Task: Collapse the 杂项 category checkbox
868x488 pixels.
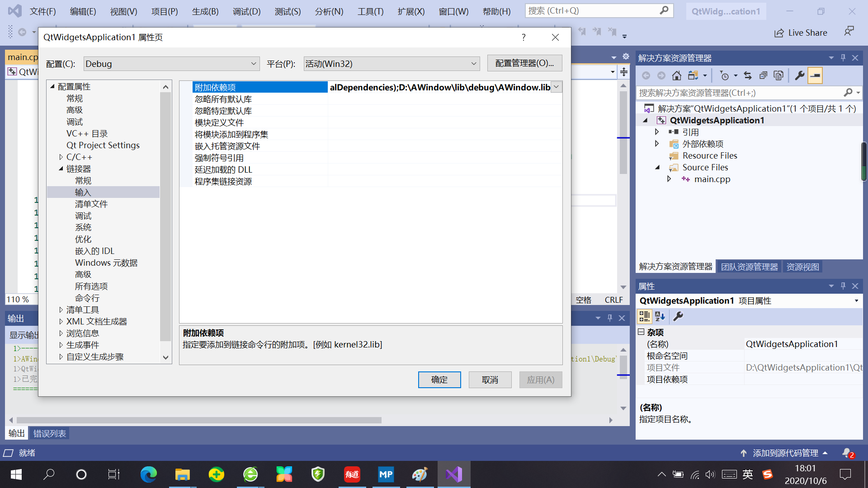Action: (x=641, y=332)
